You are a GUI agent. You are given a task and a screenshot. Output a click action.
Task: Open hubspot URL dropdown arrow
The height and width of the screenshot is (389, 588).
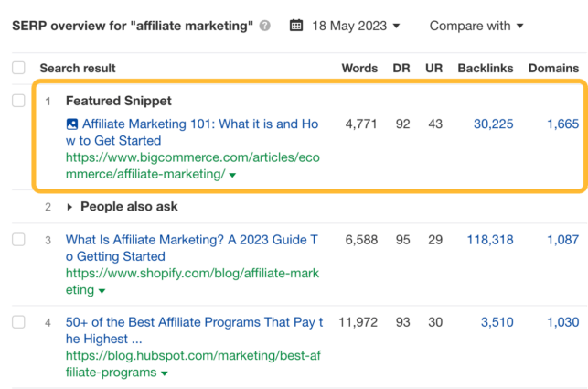click(165, 373)
